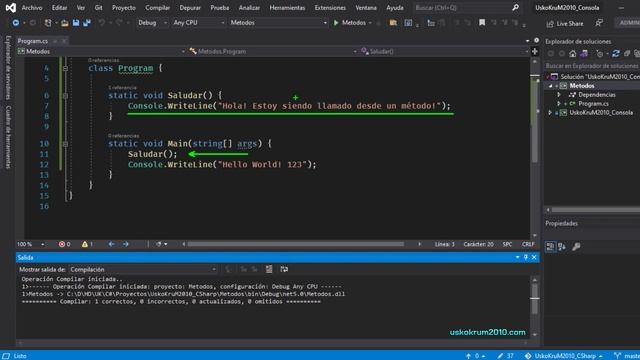Click the unpushed commits arrow in status bar
Viewport: 640px width, 360px height.
tap(468, 356)
